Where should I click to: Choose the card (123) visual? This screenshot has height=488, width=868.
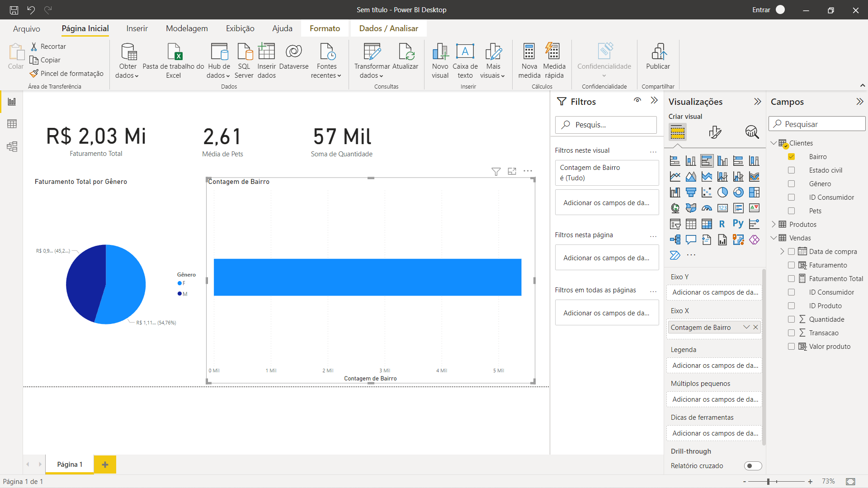tap(722, 208)
